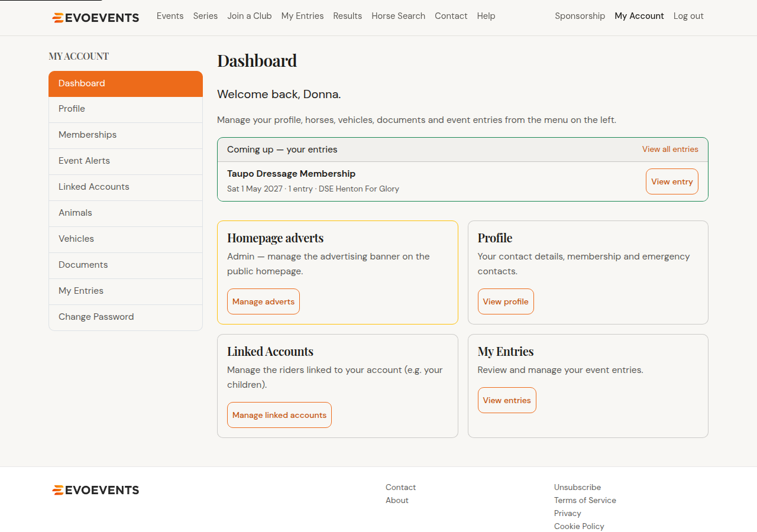Open My Account in the header
757x532 pixels.
coord(639,16)
